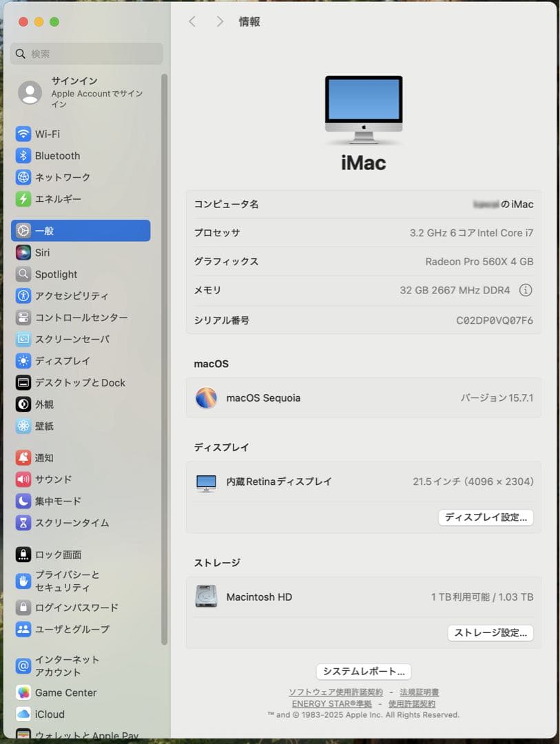The width and height of the screenshot is (560, 744).
Task: Go back using the left chevron arrow
Action: click(192, 21)
